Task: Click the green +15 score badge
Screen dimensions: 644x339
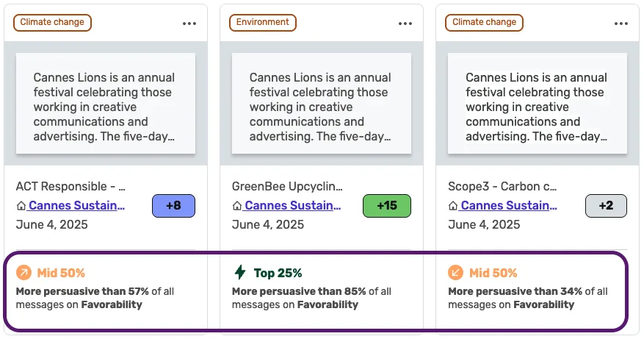Action: (387, 206)
